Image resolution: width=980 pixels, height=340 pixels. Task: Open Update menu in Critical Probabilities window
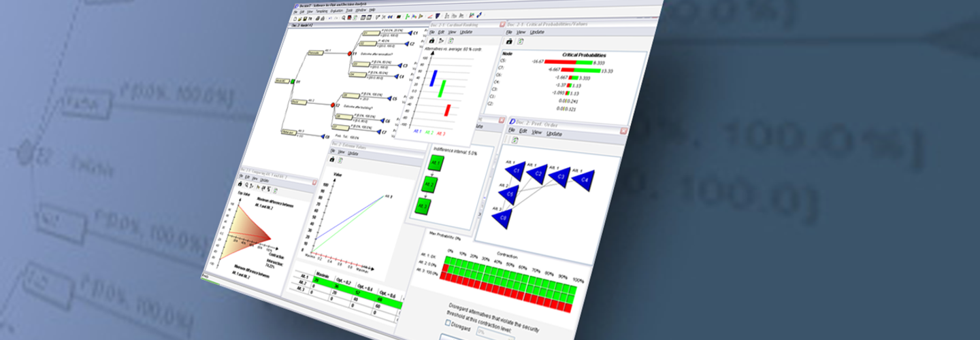pyautogui.click(x=536, y=32)
